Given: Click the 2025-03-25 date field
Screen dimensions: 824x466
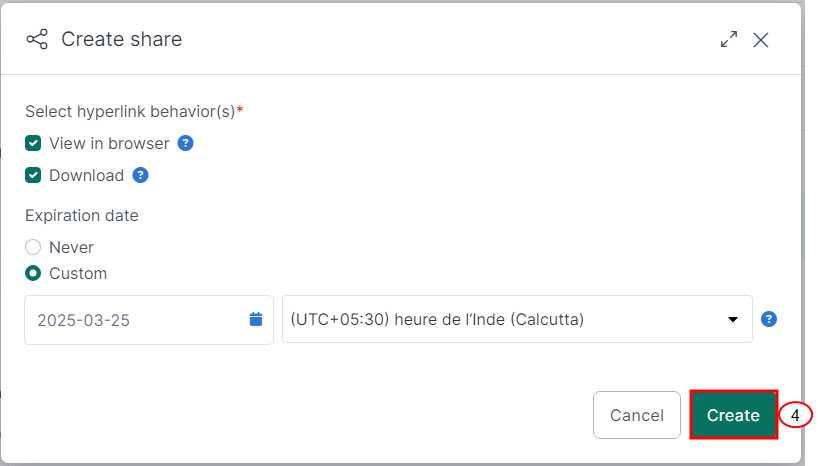Looking at the screenshot, I should (149, 319).
